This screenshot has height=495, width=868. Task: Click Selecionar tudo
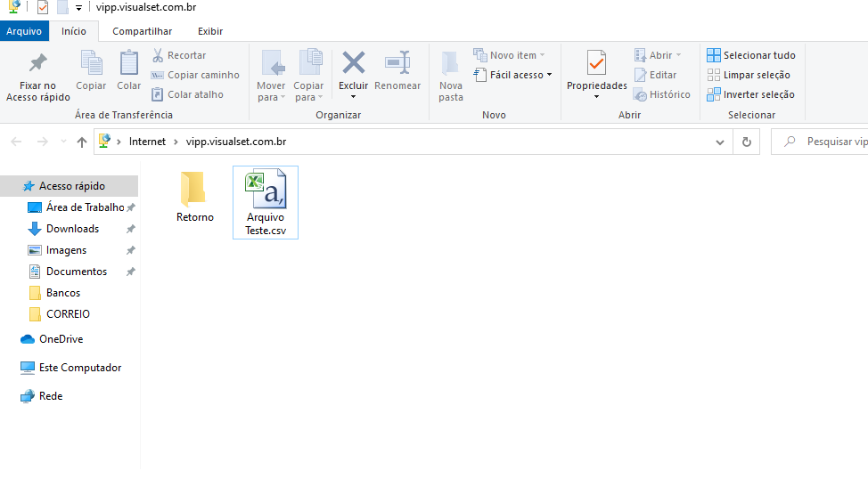(x=751, y=55)
